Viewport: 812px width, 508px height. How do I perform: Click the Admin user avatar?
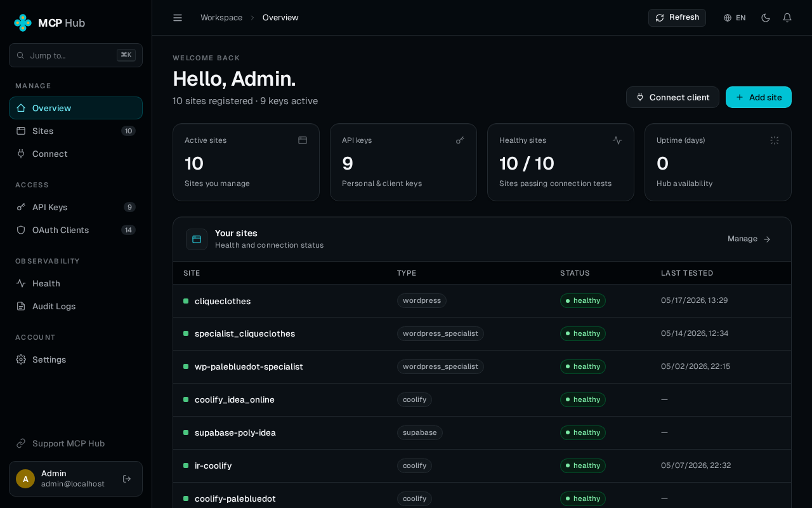click(25, 479)
